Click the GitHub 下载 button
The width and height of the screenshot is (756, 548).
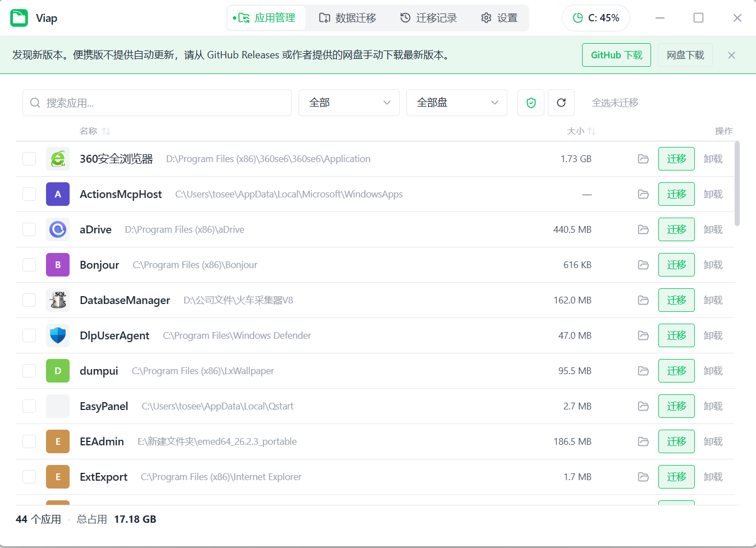pos(616,55)
